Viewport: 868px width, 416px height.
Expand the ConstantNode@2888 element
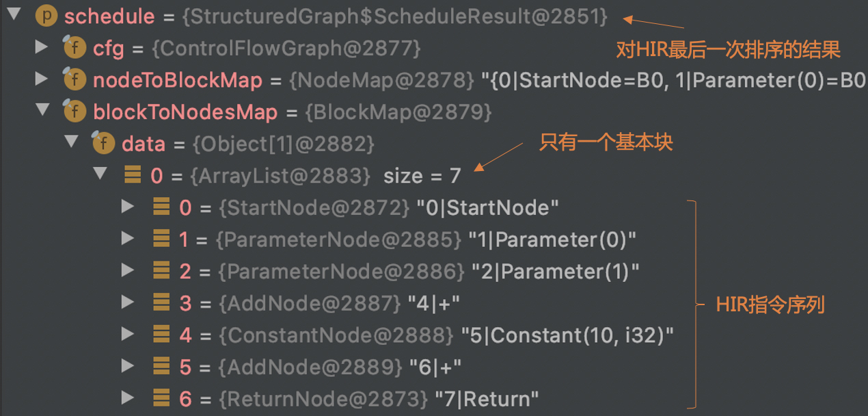click(x=128, y=335)
